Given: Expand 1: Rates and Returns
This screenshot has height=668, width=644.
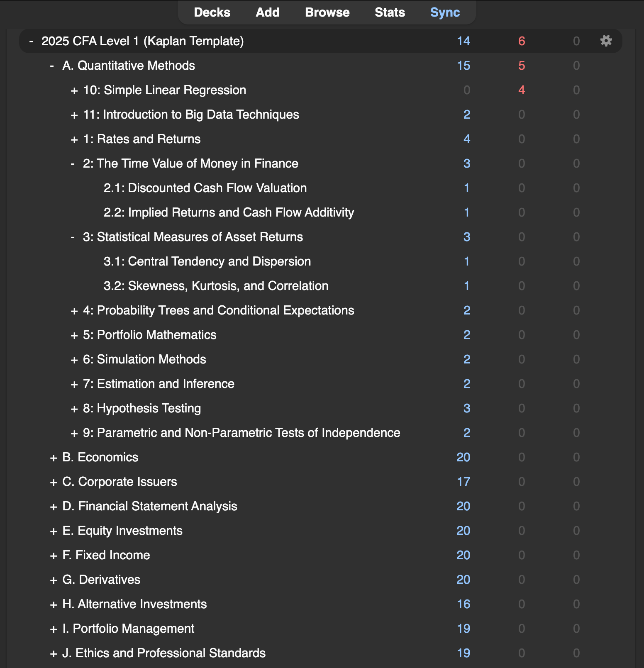Looking at the screenshot, I should pos(74,139).
